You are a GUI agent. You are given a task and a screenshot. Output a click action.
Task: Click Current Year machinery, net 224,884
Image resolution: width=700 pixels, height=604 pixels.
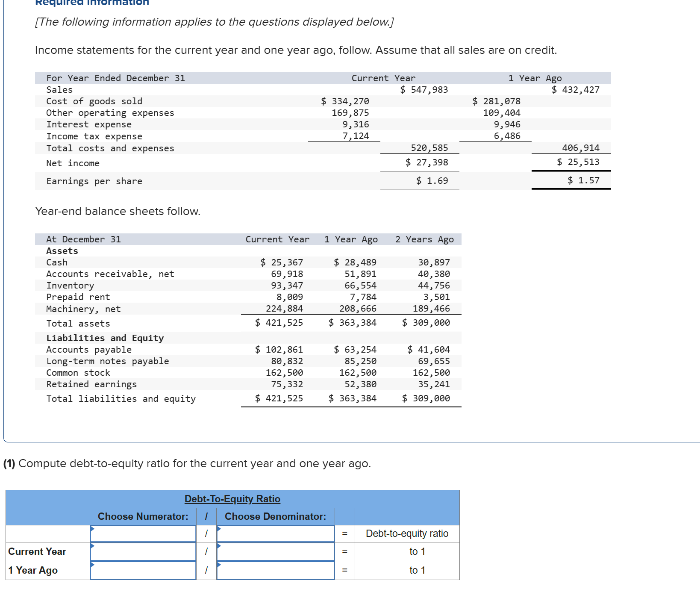[x=284, y=309]
